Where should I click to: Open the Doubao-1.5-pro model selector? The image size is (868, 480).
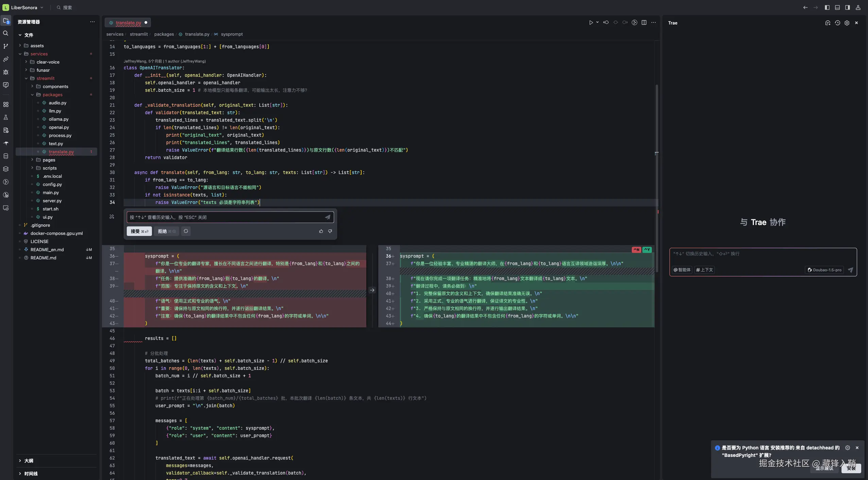824,270
